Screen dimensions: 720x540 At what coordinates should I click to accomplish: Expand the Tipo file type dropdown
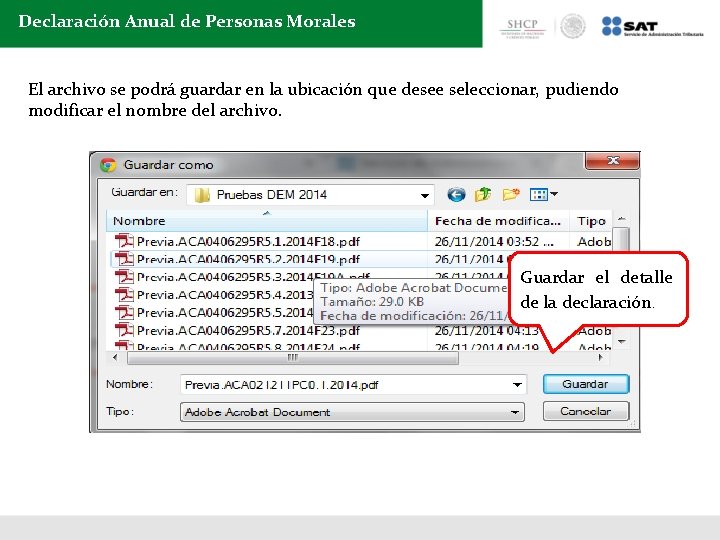(x=515, y=412)
